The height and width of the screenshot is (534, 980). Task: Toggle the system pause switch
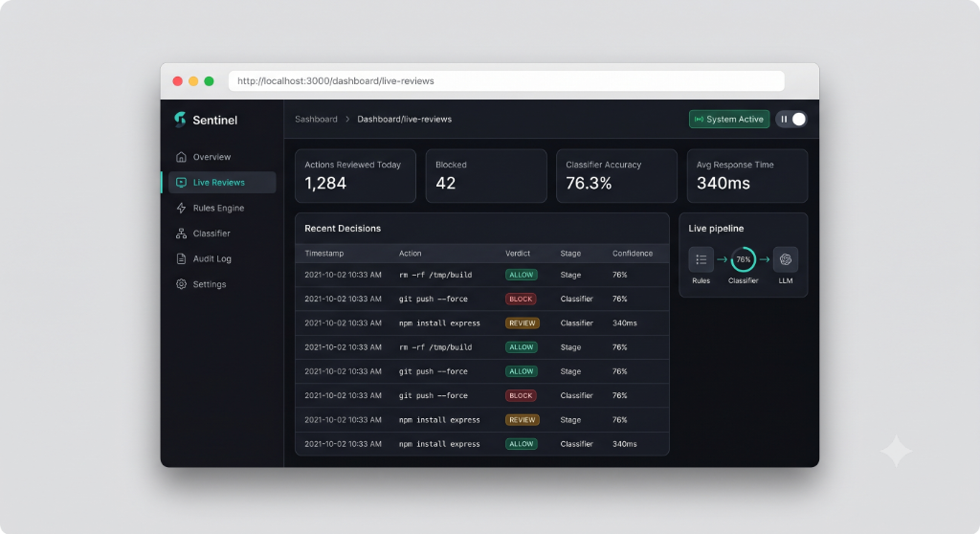pyautogui.click(x=791, y=119)
